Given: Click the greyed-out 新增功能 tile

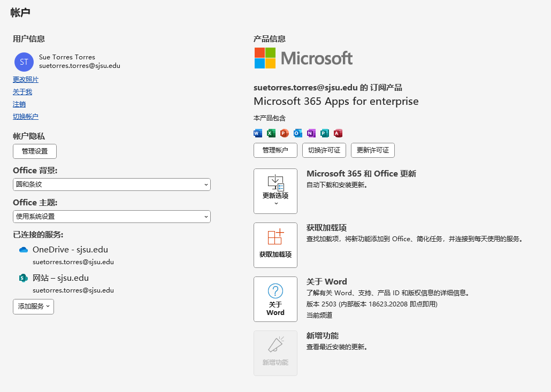Looking at the screenshot, I should (275, 353).
